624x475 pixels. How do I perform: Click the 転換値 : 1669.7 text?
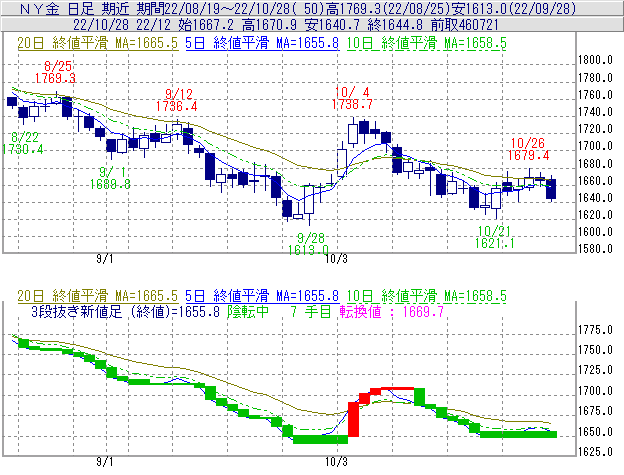(x=392, y=311)
